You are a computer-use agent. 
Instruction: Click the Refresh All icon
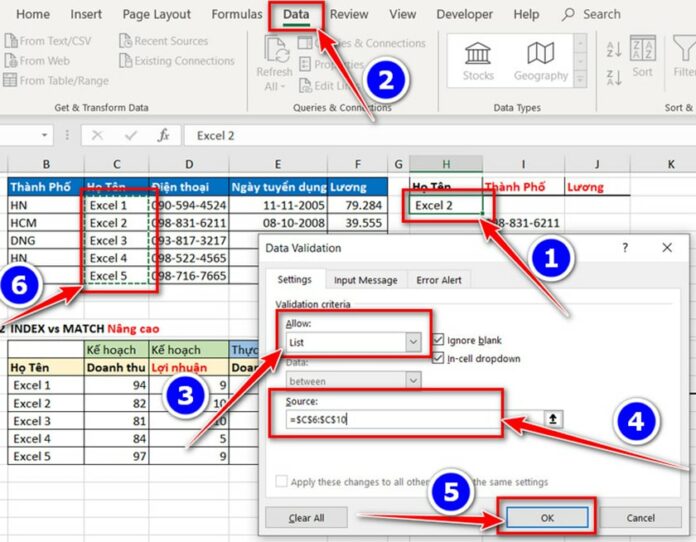pyautogui.click(x=277, y=50)
